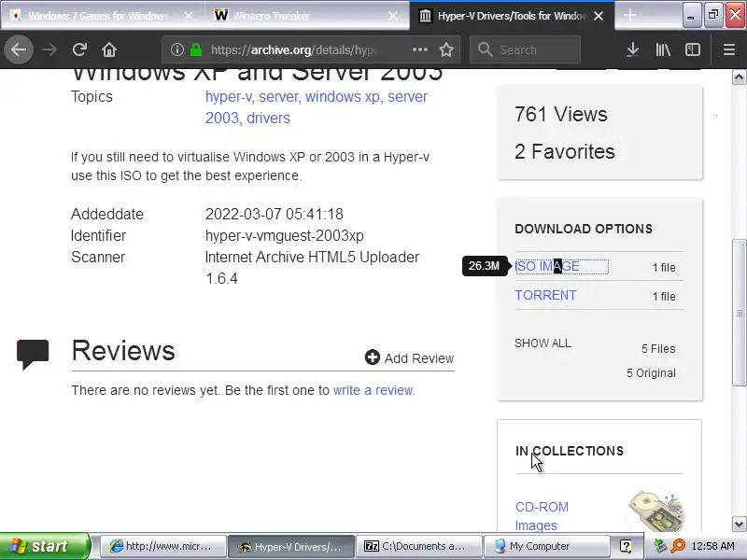
Task: Click the Addeddate value 2022-03-07
Action: point(274,215)
